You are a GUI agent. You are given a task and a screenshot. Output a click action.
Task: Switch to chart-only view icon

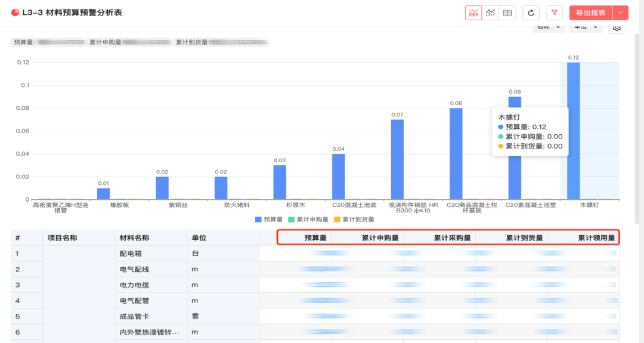pyautogui.click(x=490, y=13)
